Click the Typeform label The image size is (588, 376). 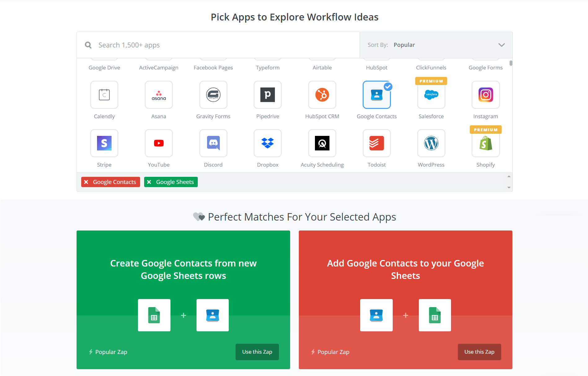[267, 68]
